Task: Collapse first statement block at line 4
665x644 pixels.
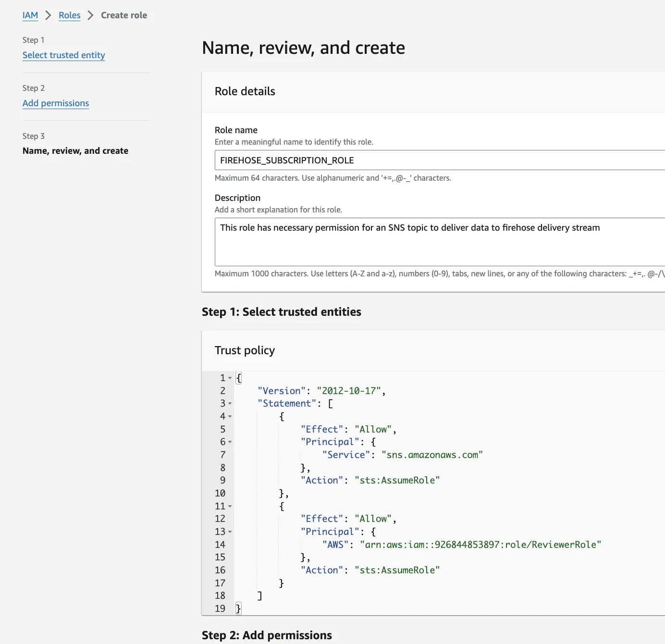Action: click(230, 417)
